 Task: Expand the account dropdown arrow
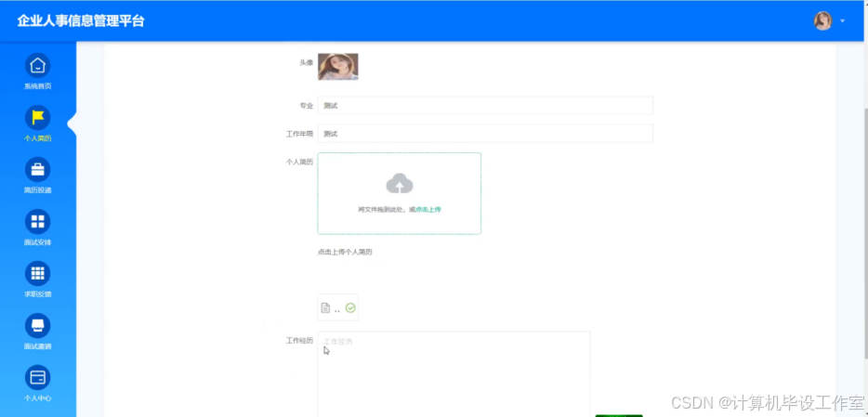click(843, 21)
